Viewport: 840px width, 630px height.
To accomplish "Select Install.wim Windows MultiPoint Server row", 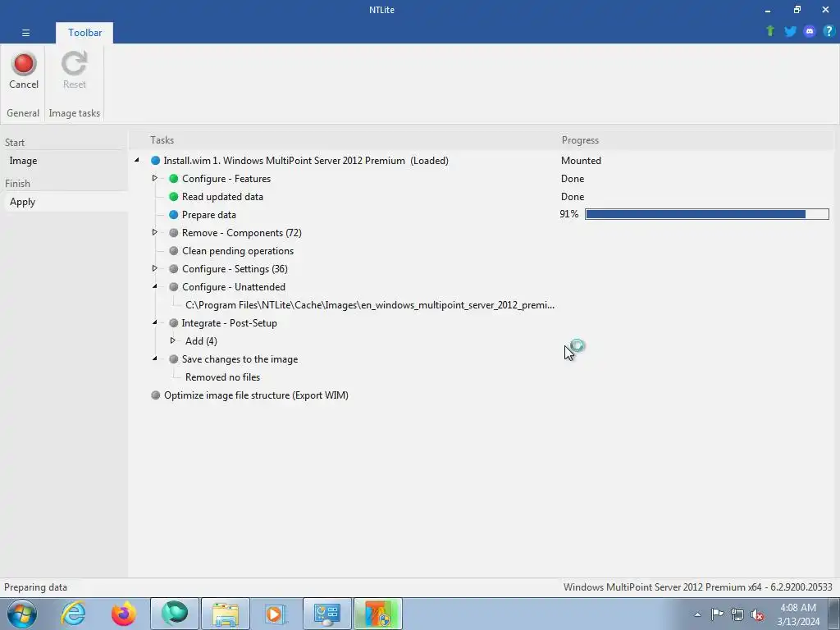I will coord(306,161).
